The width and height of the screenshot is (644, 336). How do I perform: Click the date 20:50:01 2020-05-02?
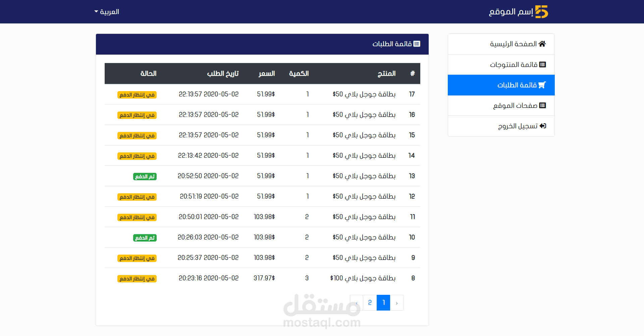tap(209, 217)
